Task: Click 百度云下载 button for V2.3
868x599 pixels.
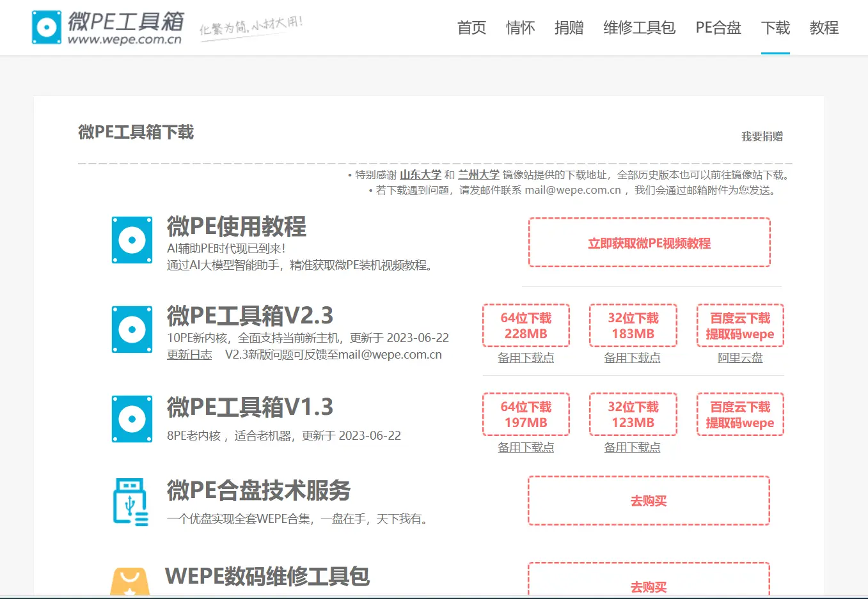Action: 740,326
